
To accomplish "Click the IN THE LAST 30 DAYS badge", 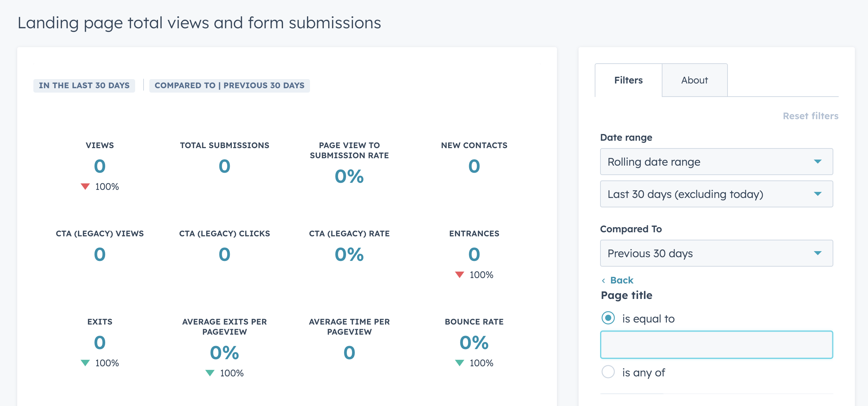I will pos(84,85).
